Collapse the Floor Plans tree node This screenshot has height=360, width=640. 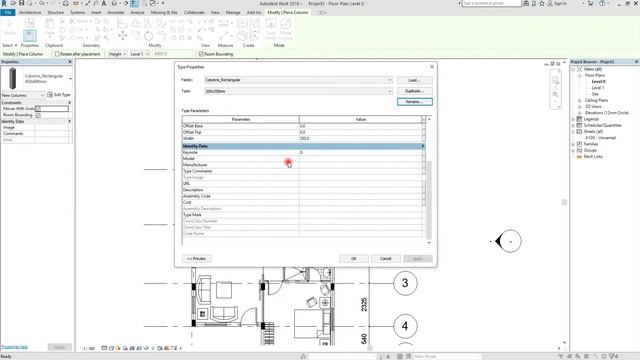coord(579,76)
